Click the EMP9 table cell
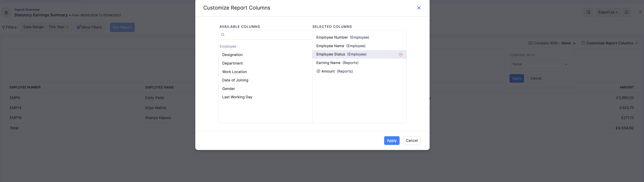Screen dimensions: 644x182 click(15, 98)
